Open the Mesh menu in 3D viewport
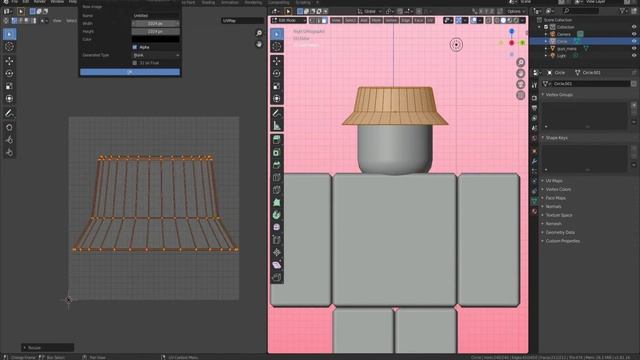 376,20
